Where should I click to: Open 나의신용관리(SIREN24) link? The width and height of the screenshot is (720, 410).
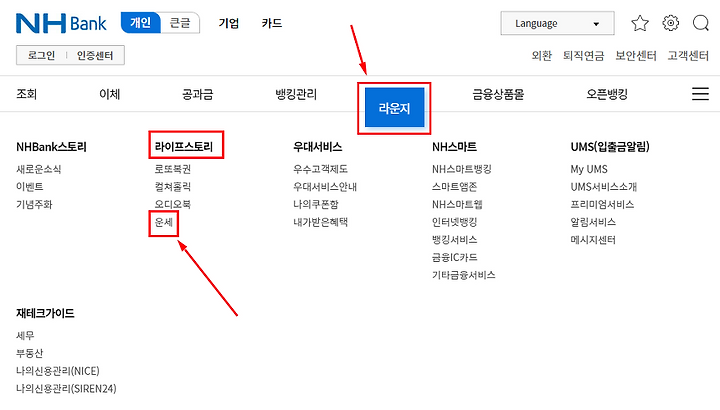tap(66, 388)
